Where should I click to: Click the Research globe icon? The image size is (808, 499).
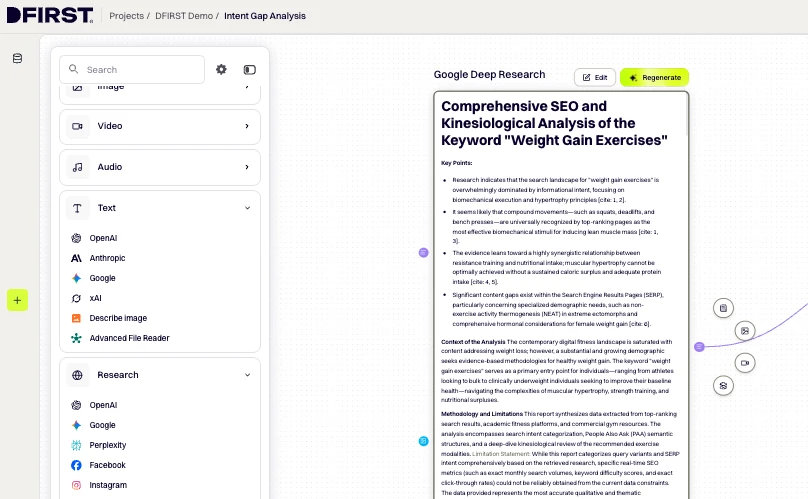coord(77,375)
